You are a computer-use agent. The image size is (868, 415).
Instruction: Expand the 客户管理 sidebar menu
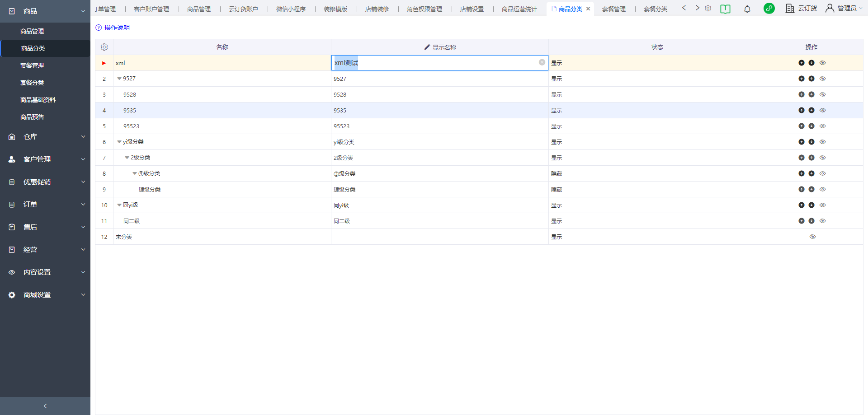pyautogui.click(x=45, y=159)
